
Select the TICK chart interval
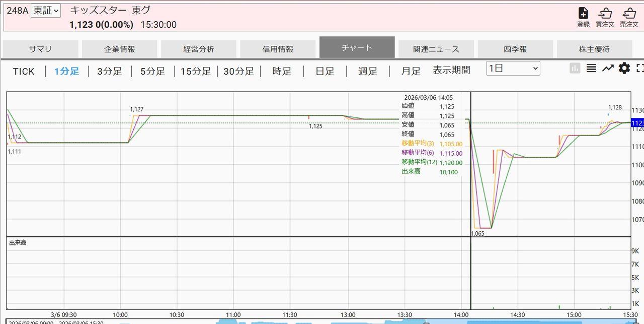tap(24, 72)
